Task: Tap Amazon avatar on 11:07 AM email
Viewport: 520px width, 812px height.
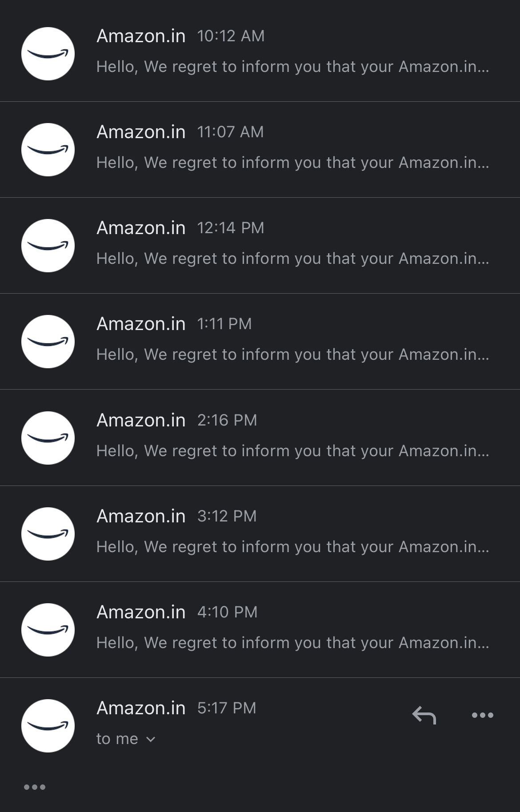Action: click(48, 150)
